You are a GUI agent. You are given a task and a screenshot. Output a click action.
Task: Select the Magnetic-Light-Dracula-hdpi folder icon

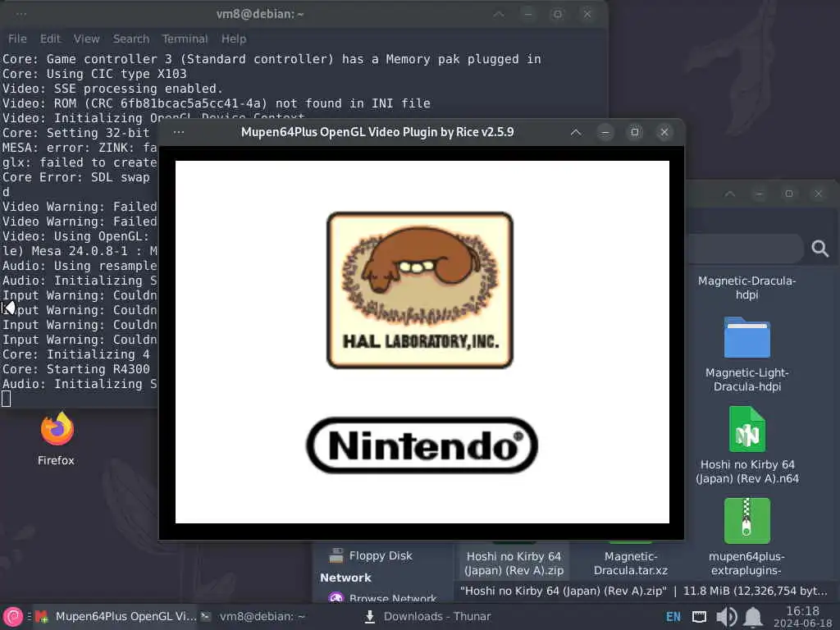pyautogui.click(x=746, y=337)
